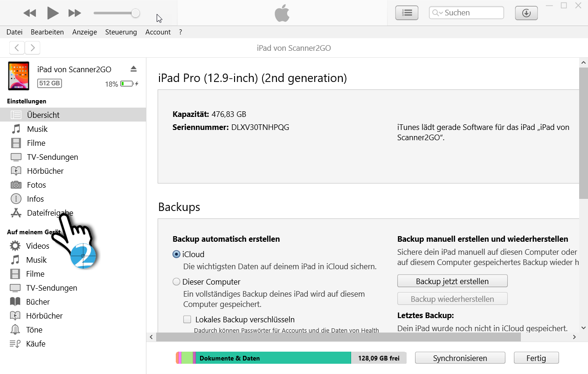Screen dimensions: 588x374
Task: Click the Letztes Backup label
Action: click(x=425, y=315)
